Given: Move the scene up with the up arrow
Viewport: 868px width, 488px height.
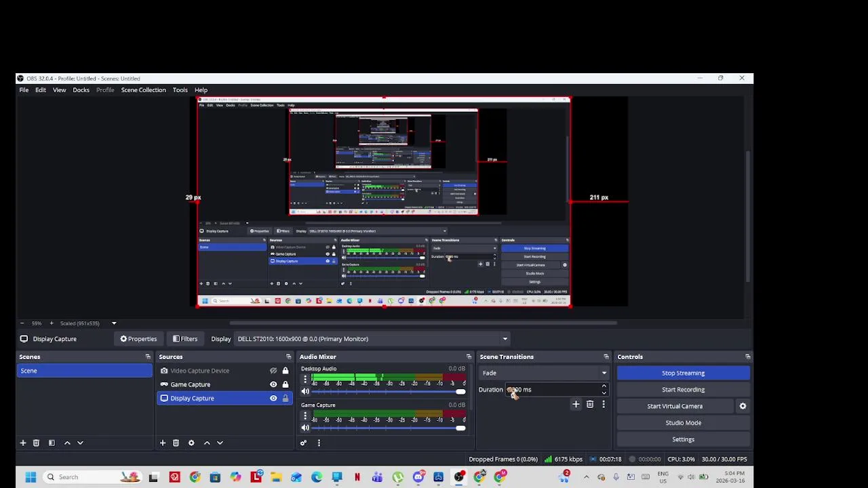Looking at the screenshot, I should point(67,443).
